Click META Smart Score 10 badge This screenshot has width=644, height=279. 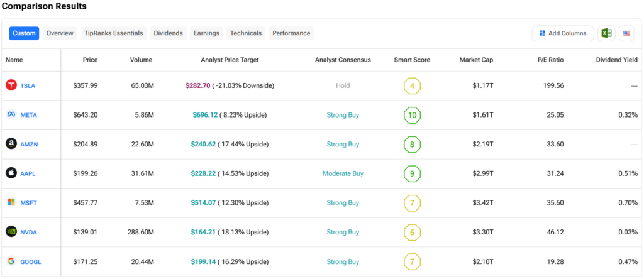pos(412,115)
